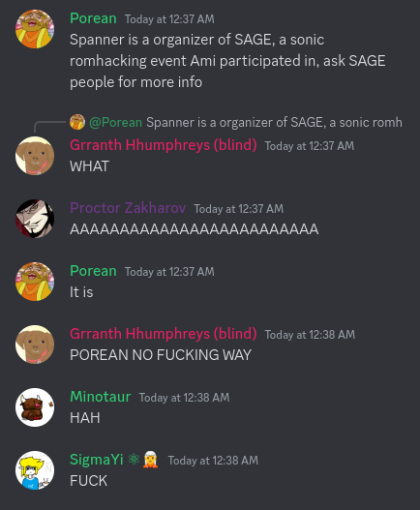Screen dimensions: 420x510
Task: Open the Proctor Zakharov username profile
Action: click(x=128, y=208)
